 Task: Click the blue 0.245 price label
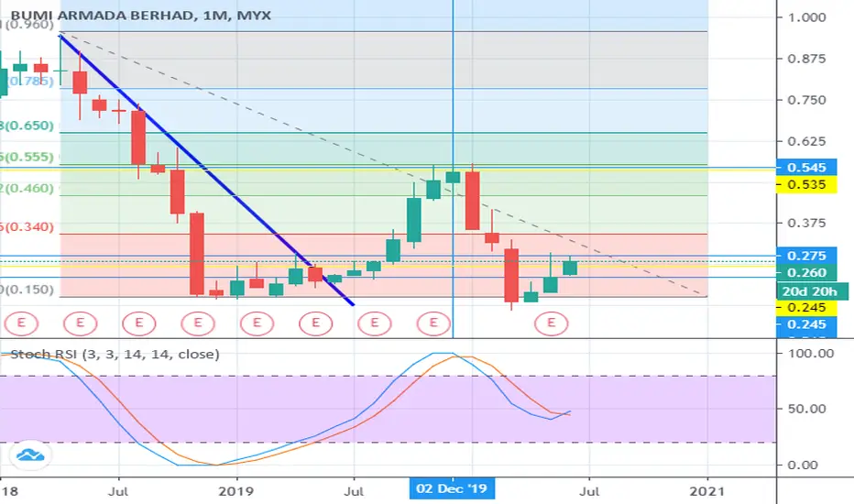(806, 324)
